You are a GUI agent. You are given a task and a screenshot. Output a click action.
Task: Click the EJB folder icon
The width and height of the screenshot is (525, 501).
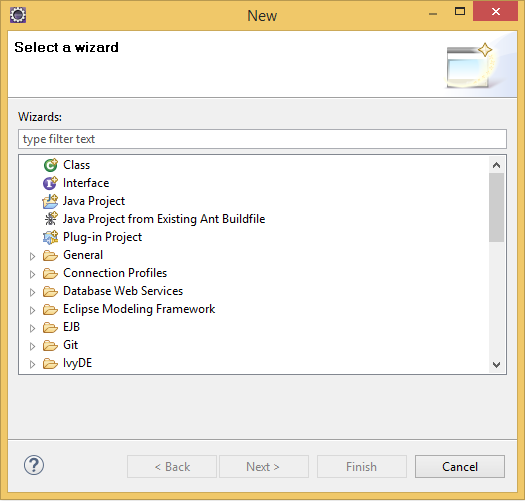tap(50, 328)
